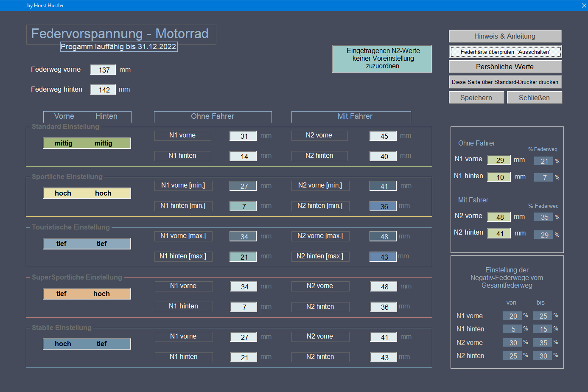Screen dimensions: 588x392
Task: Open the Hinweis & Anleitung help button
Action: click(505, 36)
